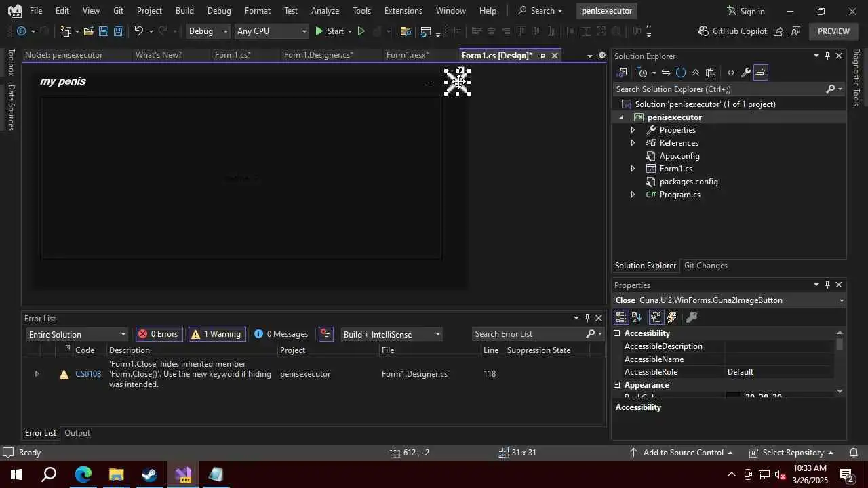Viewport: 868px width, 488px height.
Task: Open Properties via Solution Explorer wrench icon
Action: coord(745,73)
